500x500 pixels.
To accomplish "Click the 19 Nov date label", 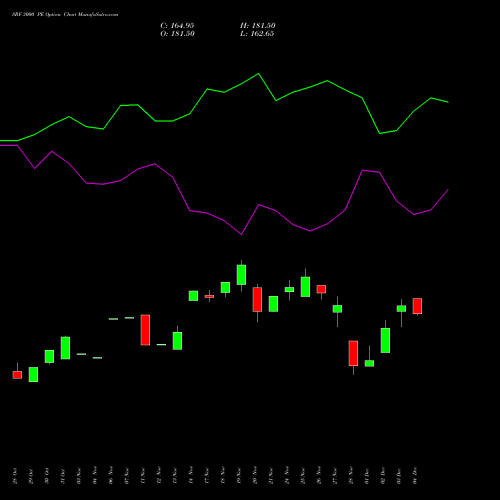I will tap(239, 476).
